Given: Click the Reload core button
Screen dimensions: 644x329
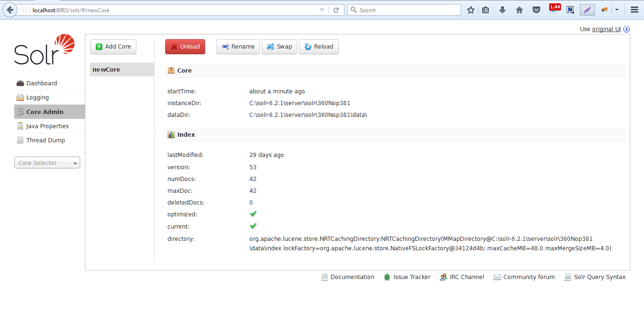Looking at the screenshot, I should point(319,47).
